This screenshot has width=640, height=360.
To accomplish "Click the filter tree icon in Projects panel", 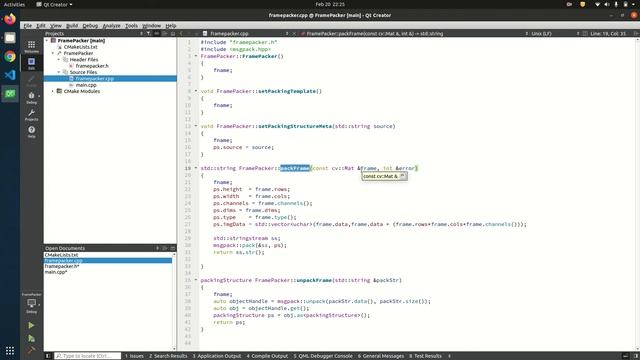I will (149, 33).
